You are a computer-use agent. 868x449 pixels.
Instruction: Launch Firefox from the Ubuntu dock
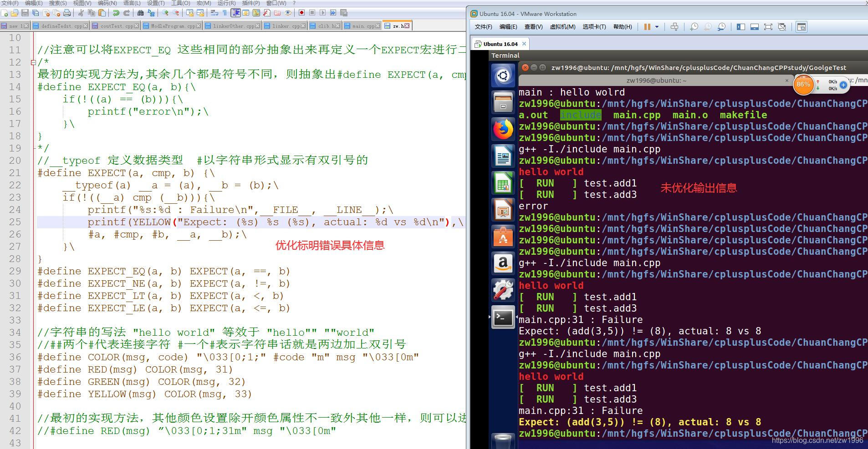[x=503, y=130]
